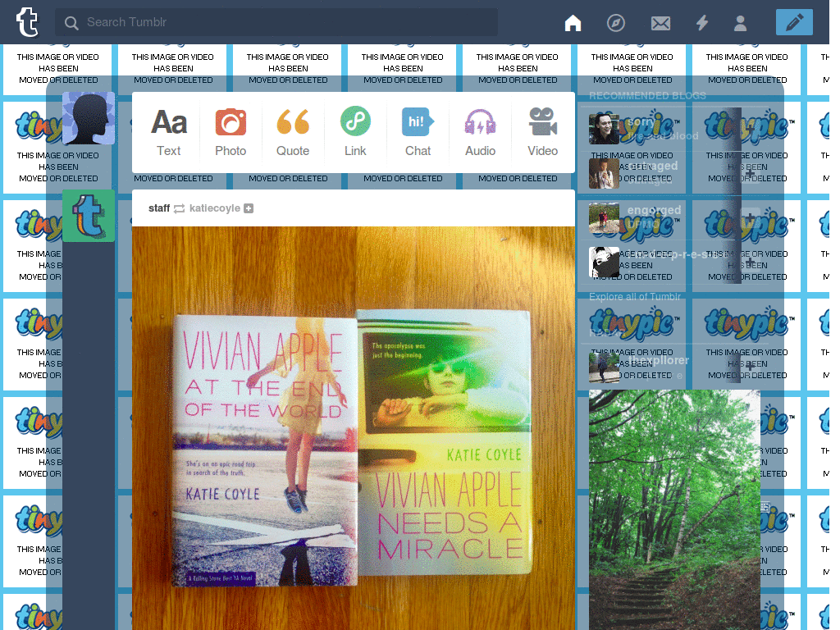The height and width of the screenshot is (630, 840).
Task: Create a new Quote post
Action: pos(293,132)
